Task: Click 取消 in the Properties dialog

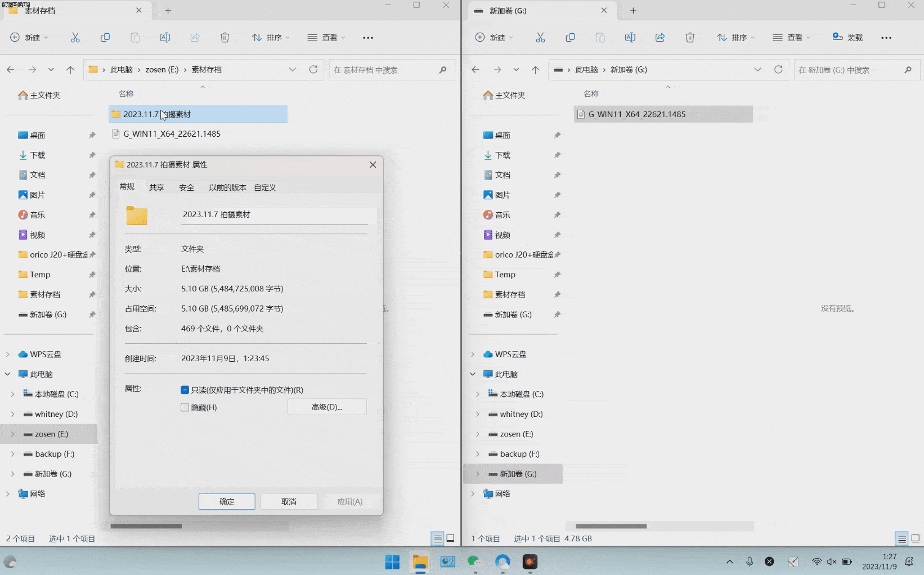Action: pyautogui.click(x=289, y=502)
